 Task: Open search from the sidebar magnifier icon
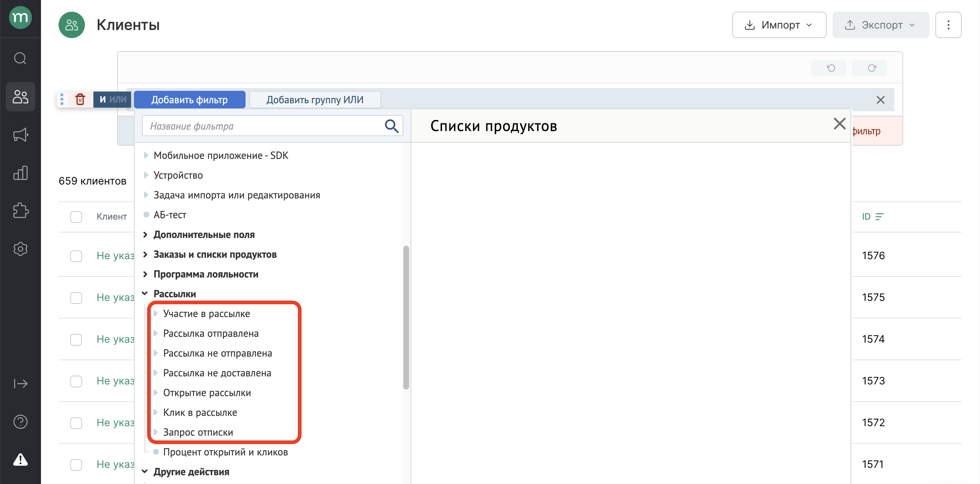(x=20, y=58)
